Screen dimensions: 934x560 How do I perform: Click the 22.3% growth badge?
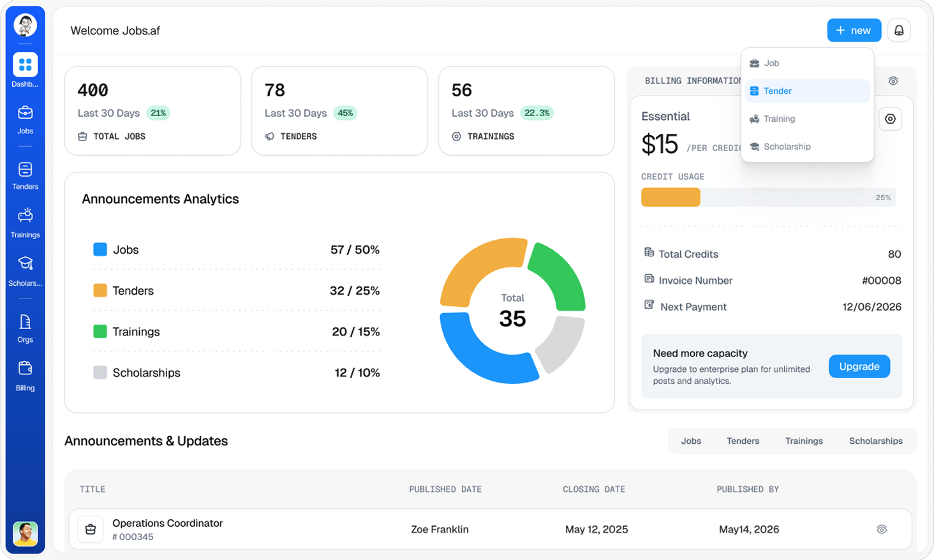pyautogui.click(x=537, y=113)
